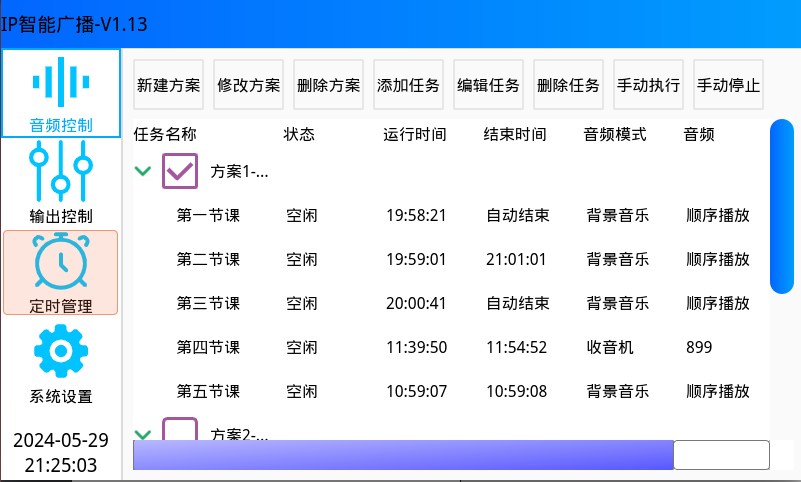The image size is (801, 482).
Task: Toggle the 方案1 checkbox
Action: tap(180, 171)
